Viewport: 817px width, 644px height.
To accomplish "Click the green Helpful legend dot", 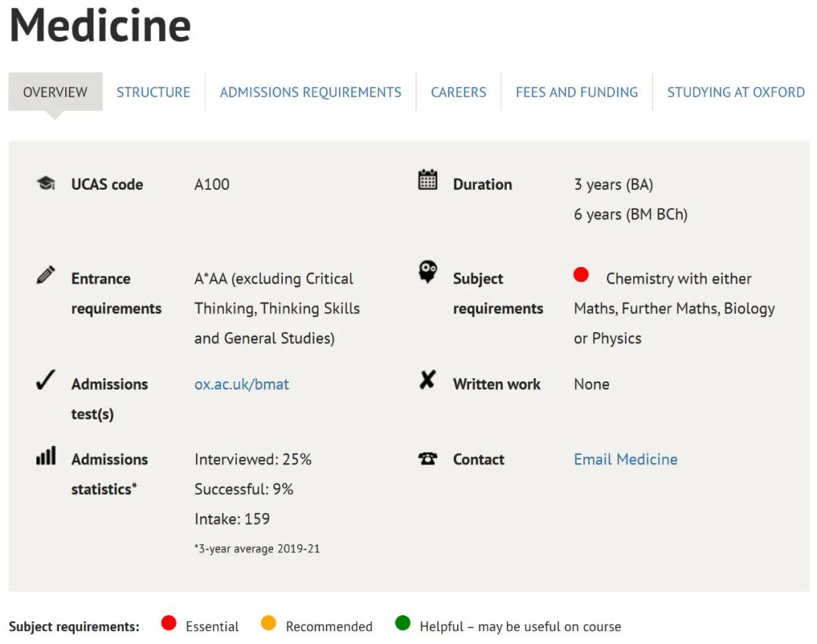I will (402, 623).
